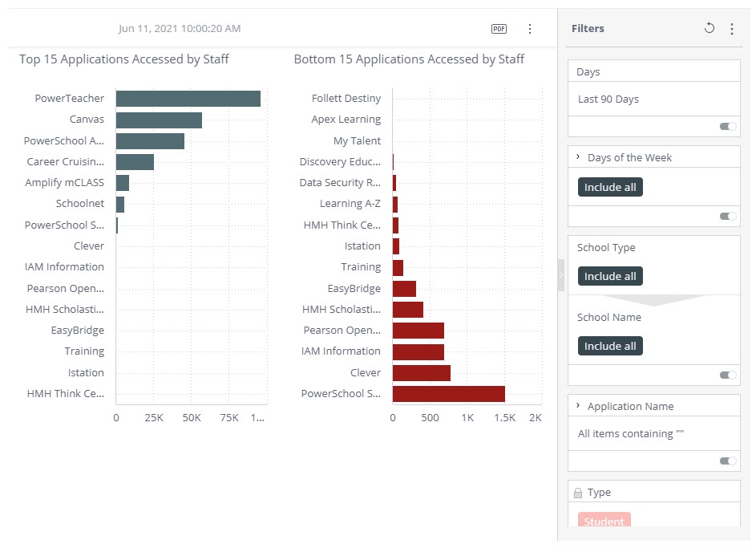Image resolution: width=756 pixels, height=548 pixels.
Task: Click the red Training bar
Action: 398,267
